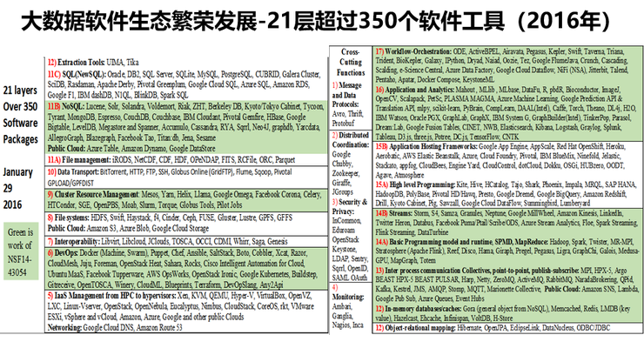Select the '14B) Streams' heading

(x=393, y=213)
